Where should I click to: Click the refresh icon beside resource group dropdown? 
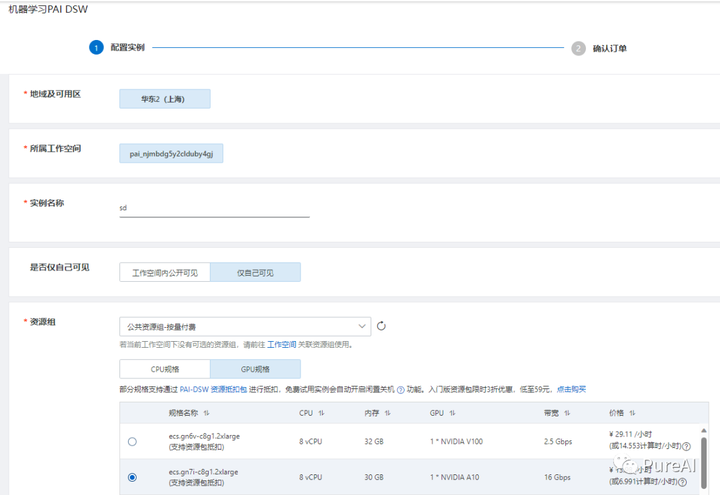tap(381, 326)
